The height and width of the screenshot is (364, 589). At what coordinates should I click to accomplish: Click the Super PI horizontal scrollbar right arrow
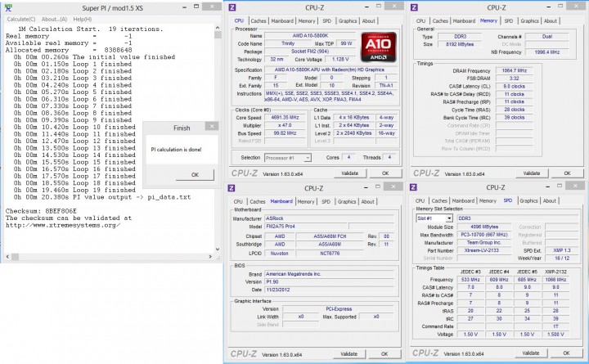click(x=210, y=257)
